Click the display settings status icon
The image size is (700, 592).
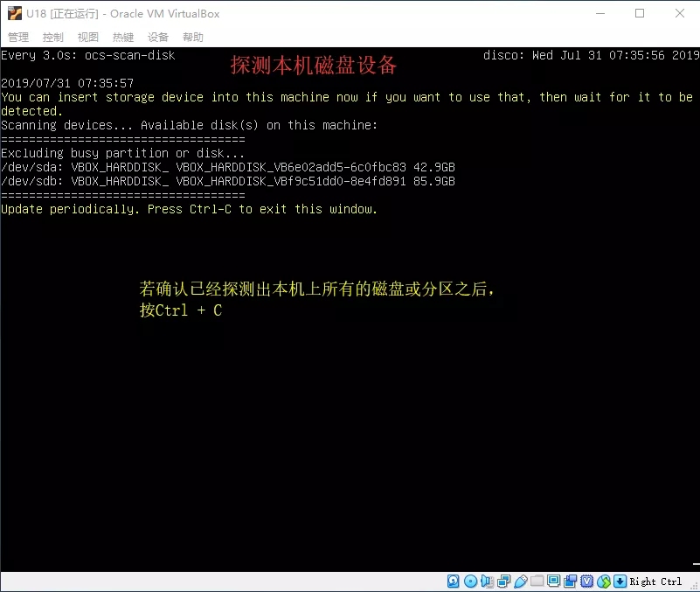(x=554, y=582)
